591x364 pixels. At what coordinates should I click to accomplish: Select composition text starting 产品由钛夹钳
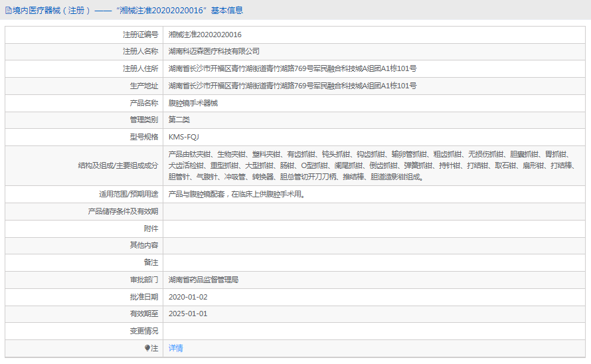click(x=371, y=165)
